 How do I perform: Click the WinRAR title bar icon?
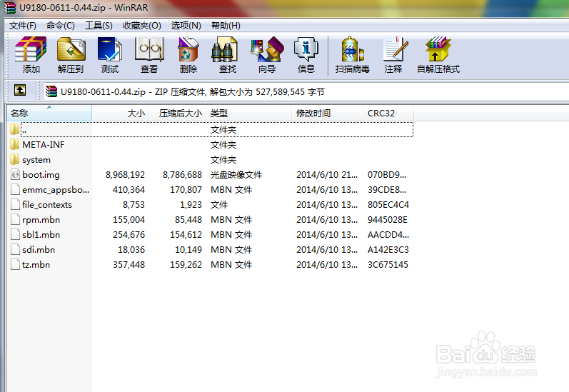pyautogui.click(x=10, y=7)
